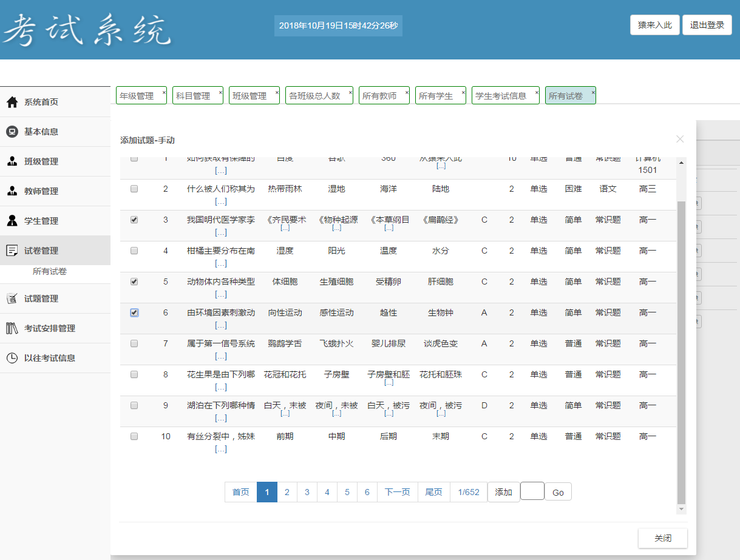This screenshot has width=740, height=560.
Task: Expand the [...] text of question 2
Action: 220,201
